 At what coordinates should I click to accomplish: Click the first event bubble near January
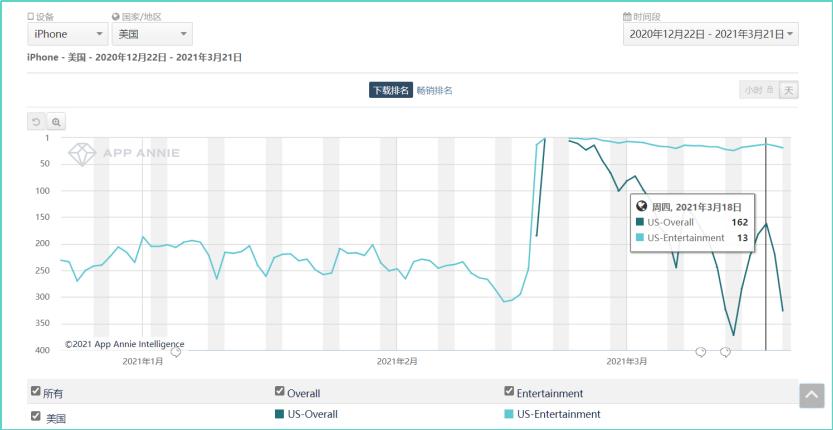[x=177, y=351]
